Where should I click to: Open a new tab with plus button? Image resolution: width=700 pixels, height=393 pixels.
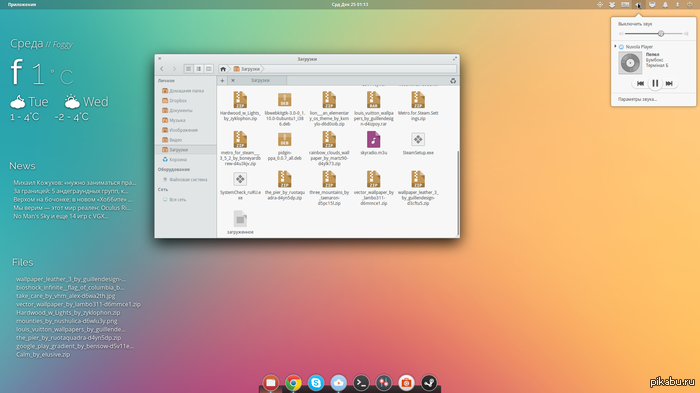(x=222, y=80)
